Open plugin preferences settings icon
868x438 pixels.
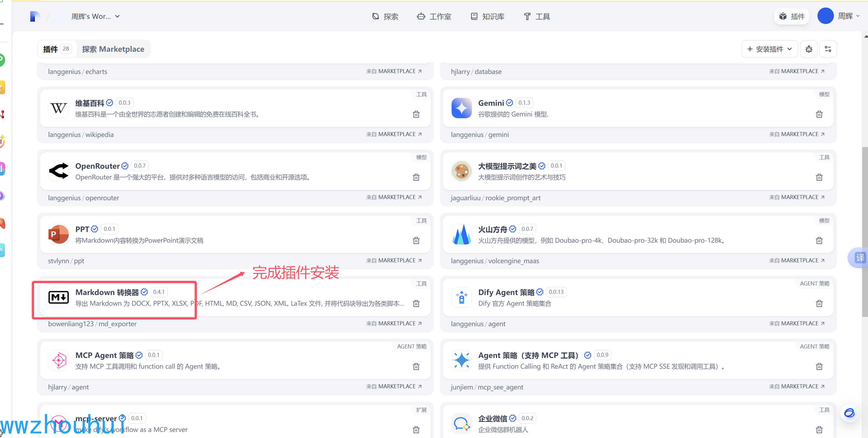click(828, 49)
